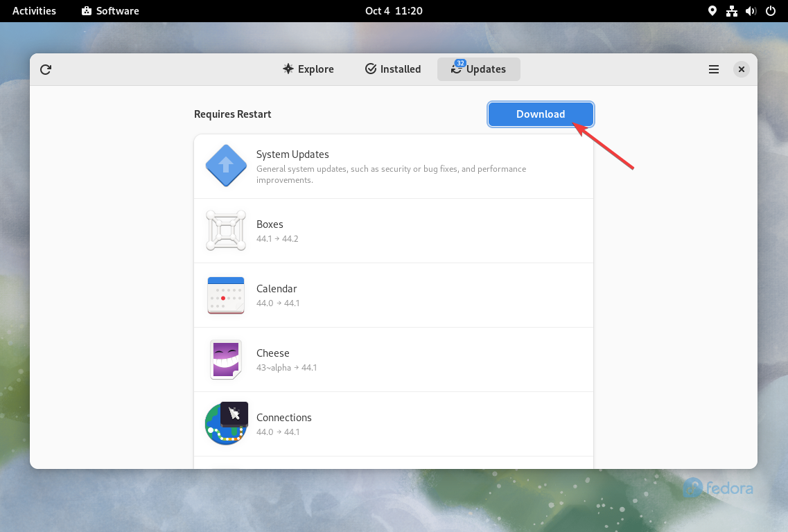788x532 pixels.
Task: Open the clock showing Oct 4 11:20
Action: 394,11
